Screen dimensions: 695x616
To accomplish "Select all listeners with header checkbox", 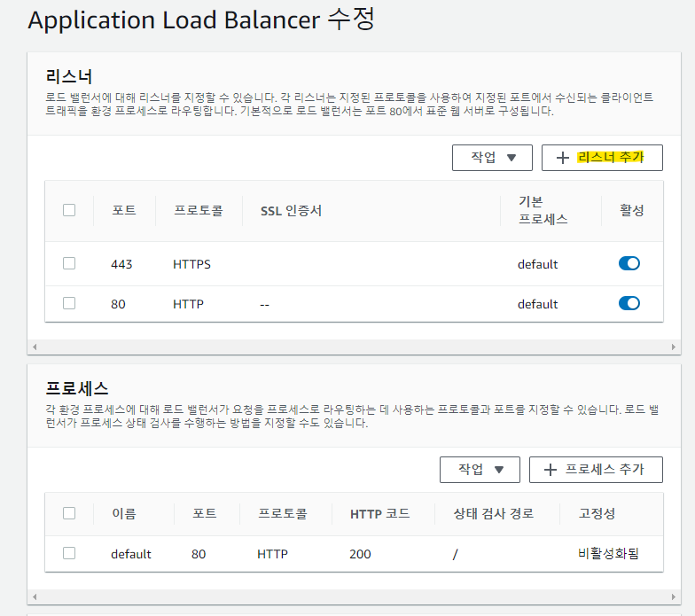I will tap(69, 210).
